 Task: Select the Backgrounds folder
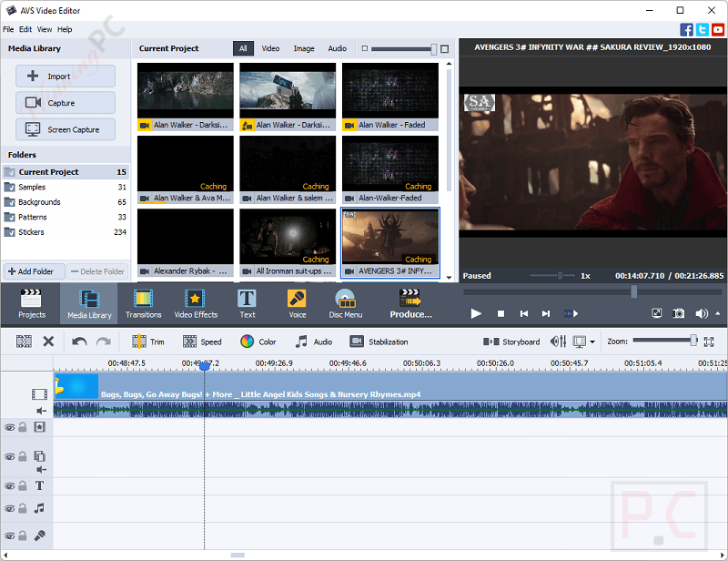pyautogui.click(x=39, y=202)
